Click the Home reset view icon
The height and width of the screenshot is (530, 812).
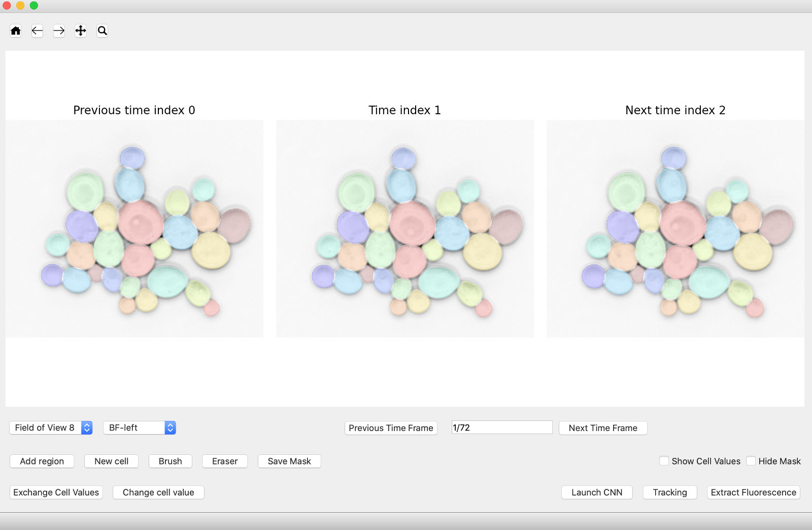pos(16,31)
